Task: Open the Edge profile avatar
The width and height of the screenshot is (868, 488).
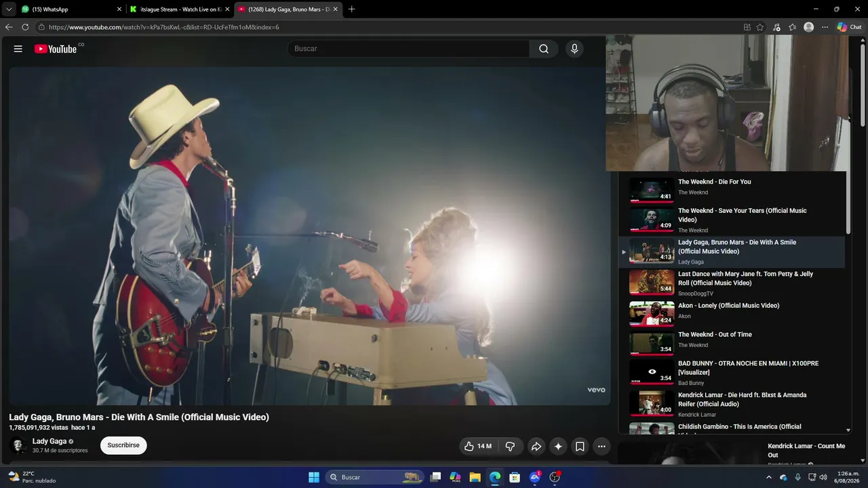Action: (808, 27)
